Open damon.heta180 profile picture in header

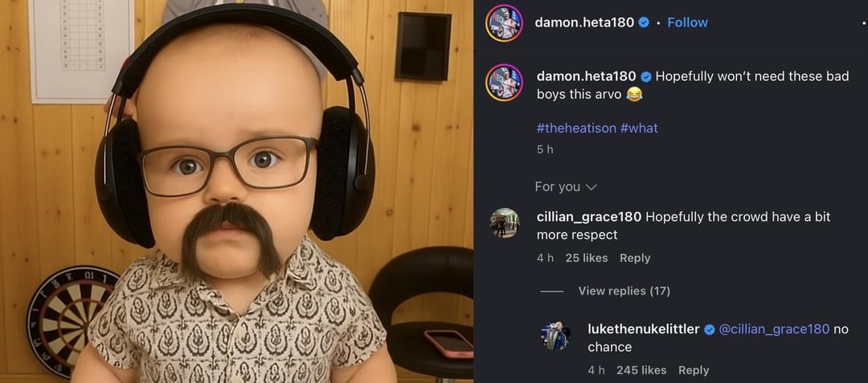tap(504, 22)
